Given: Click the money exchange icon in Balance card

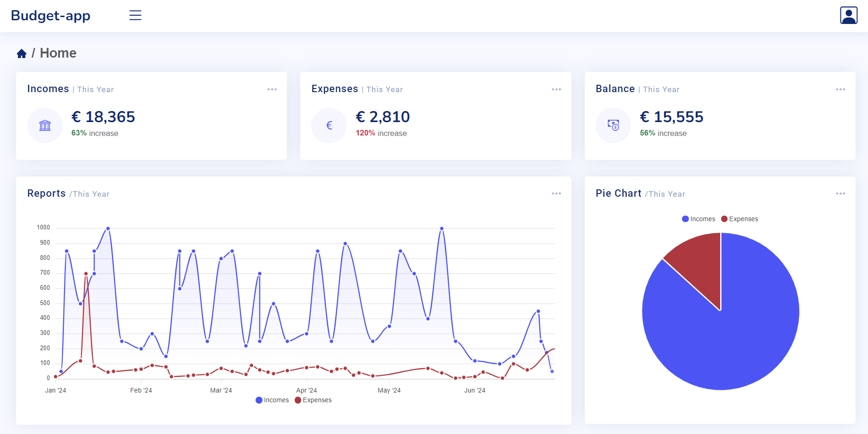Looking at the screenshot, I should tap(613, 125).
